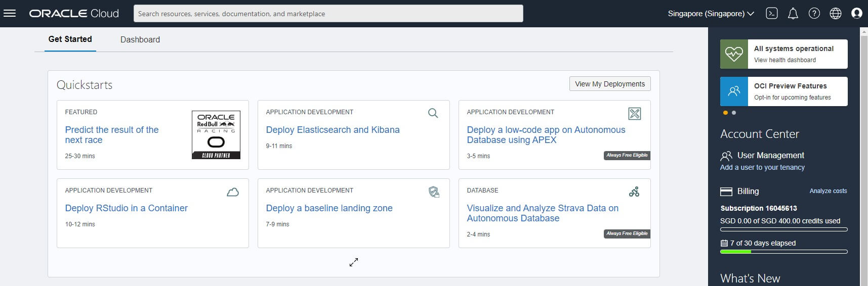Click the APEX low-code app icon
Image resolution: width=868 pixels, height=286 pixels.
[634, 114]
